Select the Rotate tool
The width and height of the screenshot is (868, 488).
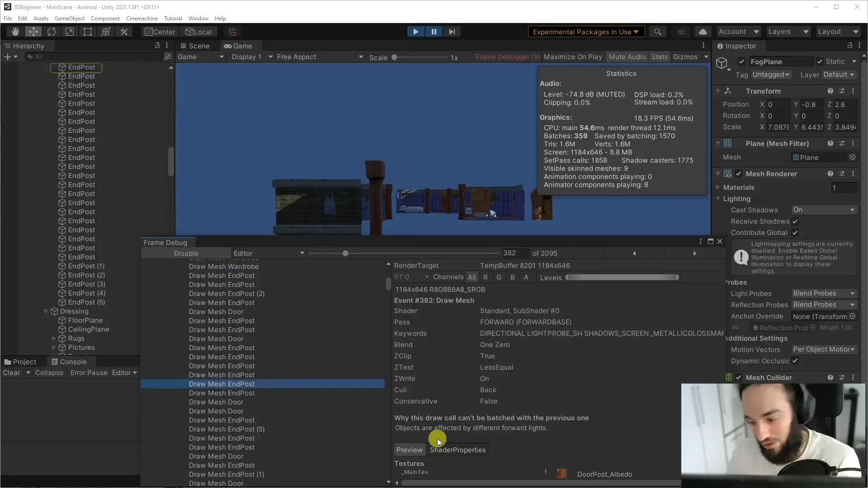click(x=52, y=32)
